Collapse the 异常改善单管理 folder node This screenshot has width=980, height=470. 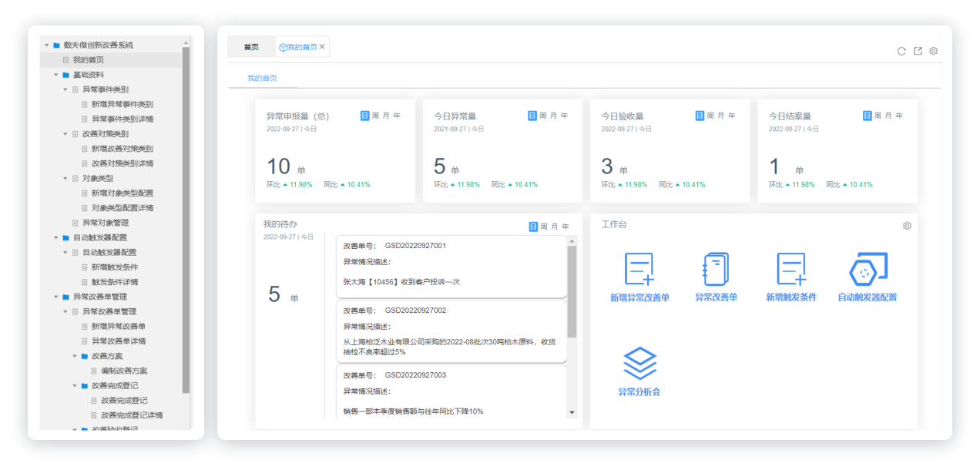coord(56,297)
